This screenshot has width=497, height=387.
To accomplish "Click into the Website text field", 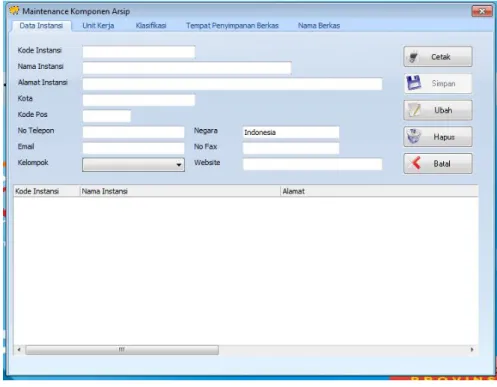I will [x=312, y=164].
